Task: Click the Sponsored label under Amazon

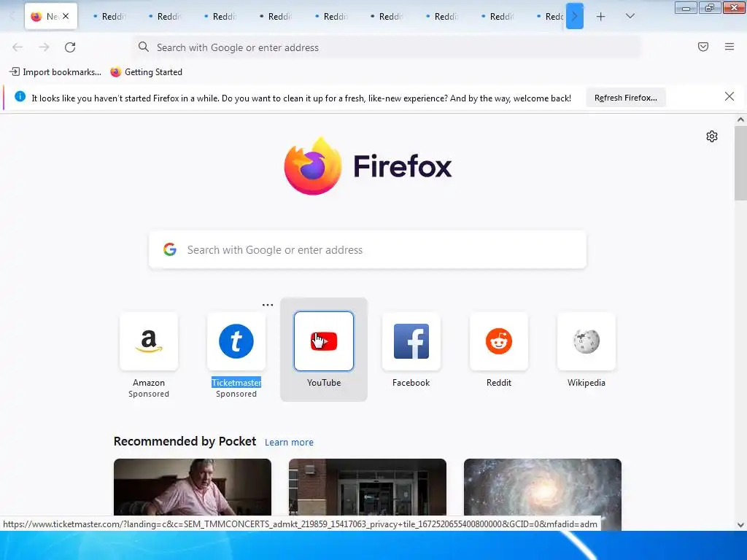Action: (149, 394)
